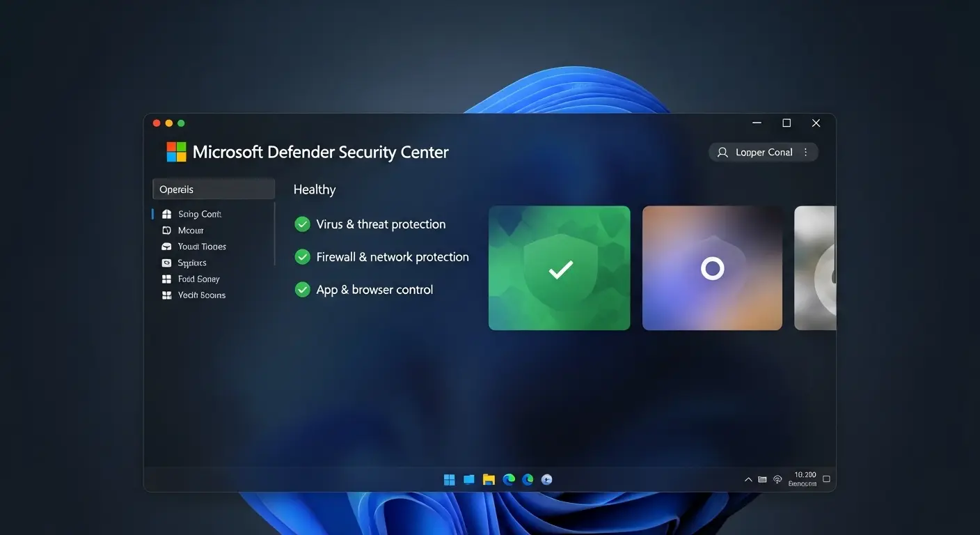Viewport: 980px width, 535px height.
Task: Click the icon beside Sppiacs
Action: point(166,263)
